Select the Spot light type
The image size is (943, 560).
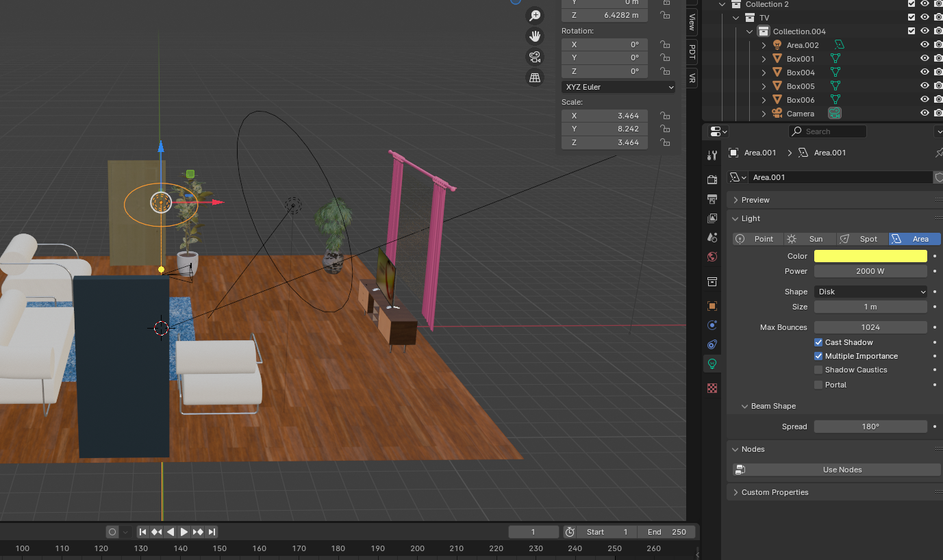[862, 239]
